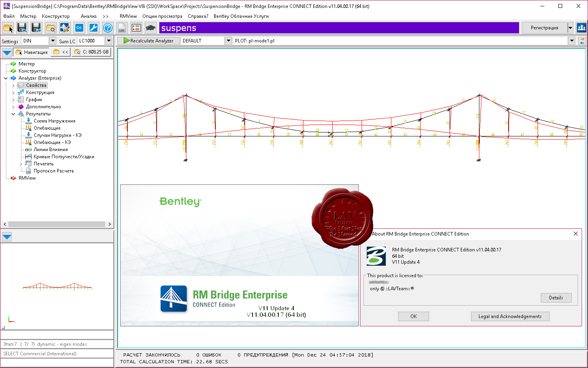
Task: Click the blue triangle above the preview pane
Action: click(7, 237)
